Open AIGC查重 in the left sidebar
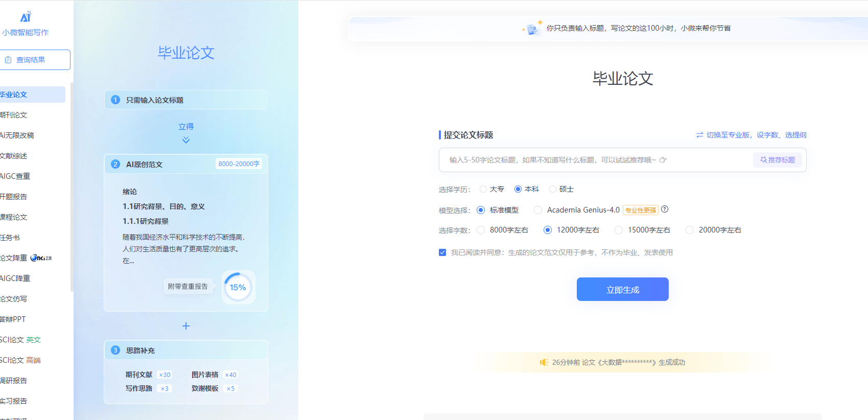868x420 pixels. (15, 176)
